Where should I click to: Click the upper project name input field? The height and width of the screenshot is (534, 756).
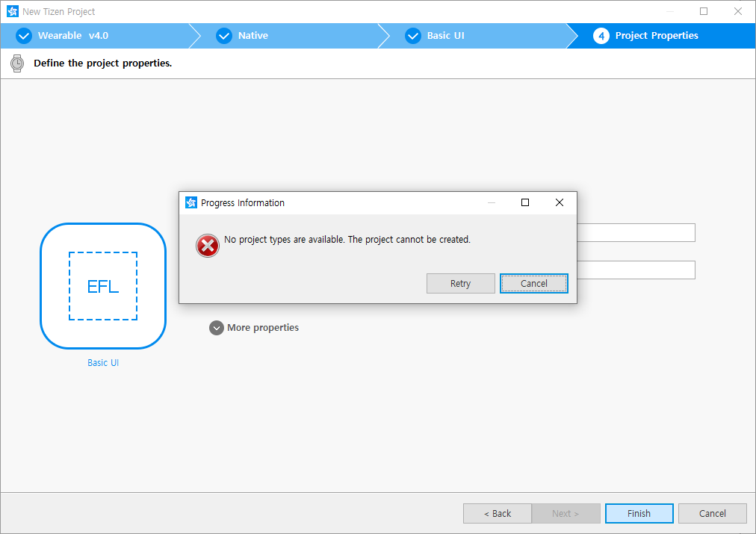coord(636,233)
